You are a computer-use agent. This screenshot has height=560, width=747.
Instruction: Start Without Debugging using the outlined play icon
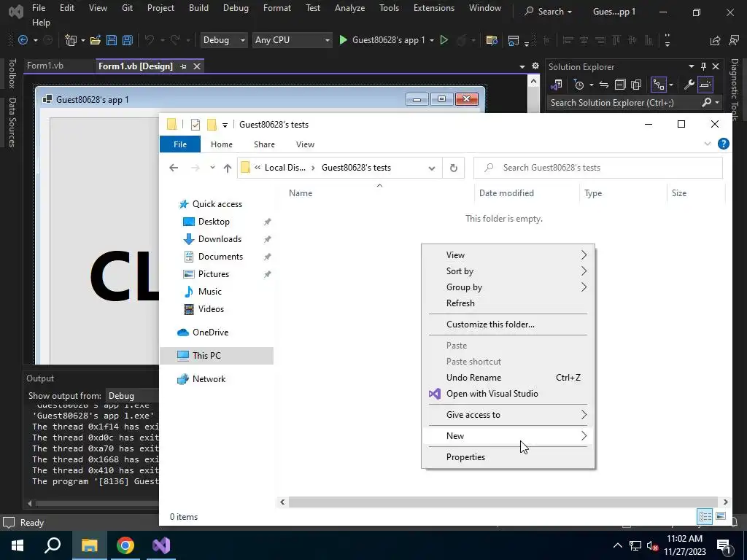pyautogui.click(x=444, y=40)
